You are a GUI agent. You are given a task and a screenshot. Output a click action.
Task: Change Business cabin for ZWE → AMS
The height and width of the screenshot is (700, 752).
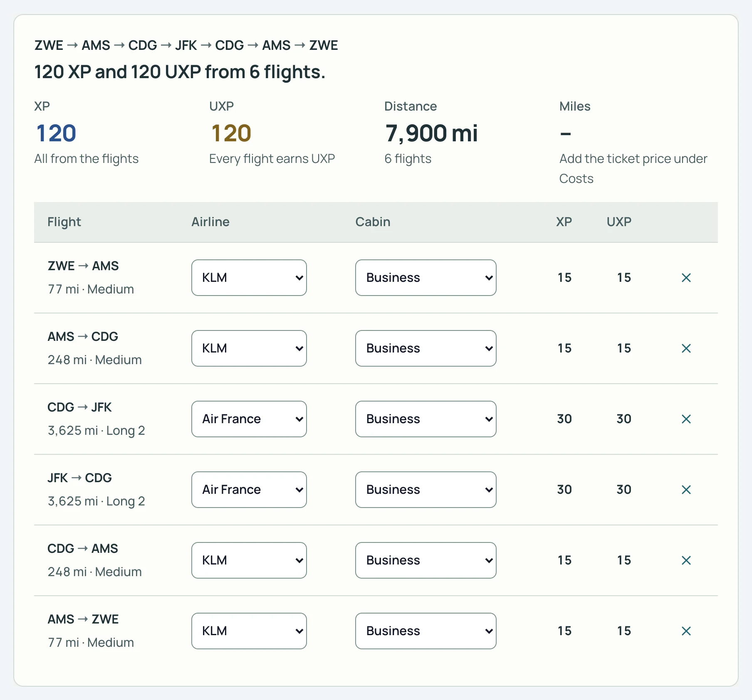426,278
